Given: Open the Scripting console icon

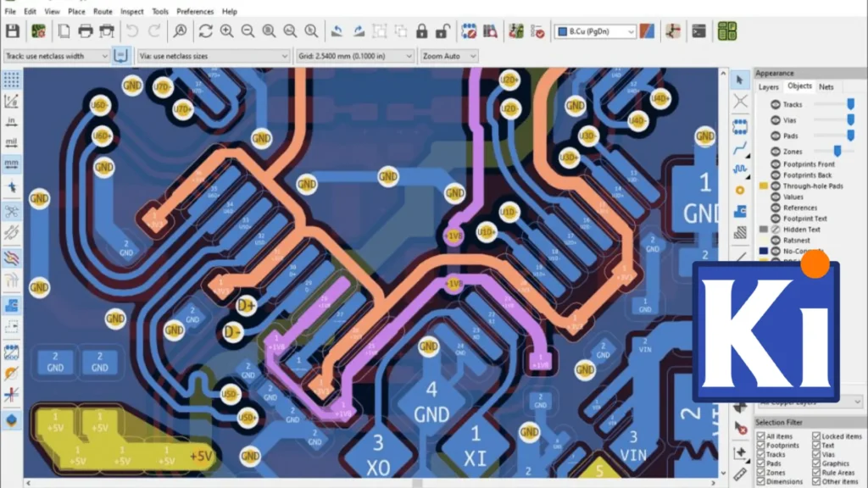Looking at the screenshot, I should point(698,31).
